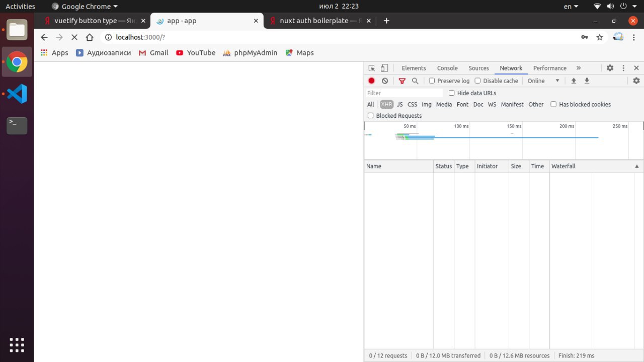Viewport: 644px width, 362px height.
Task: Switch to the Performance tab
Action: click(549, 68)
